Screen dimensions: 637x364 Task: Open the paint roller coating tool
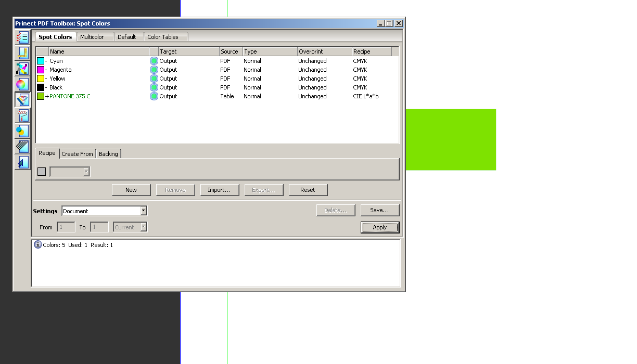pyautogui.click(x=22, y=115)
